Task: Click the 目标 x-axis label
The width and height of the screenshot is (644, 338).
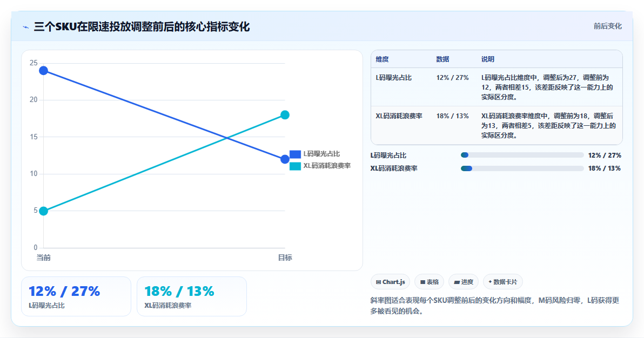Action: [285, 258]
